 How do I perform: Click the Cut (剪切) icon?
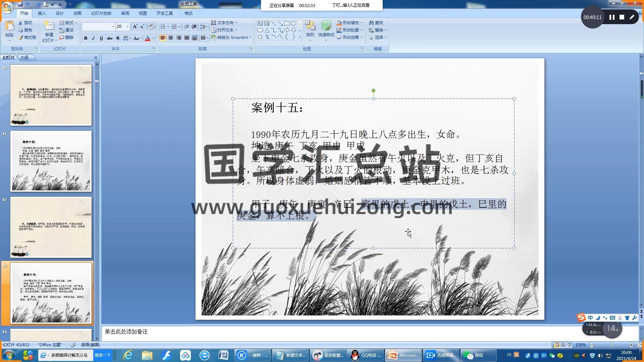pyautogui.click(x=21, y=23)
